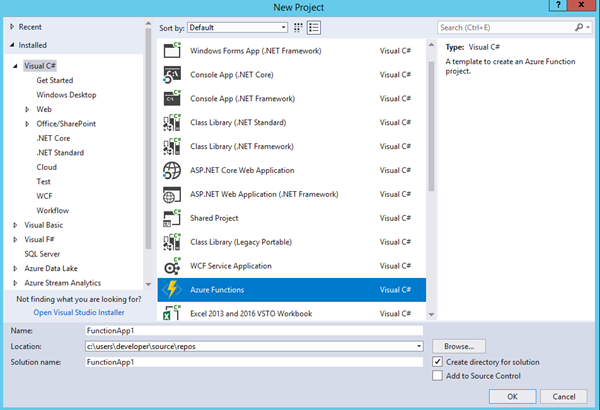
Task: Select the Test category
Action: [x=43, y=181]
